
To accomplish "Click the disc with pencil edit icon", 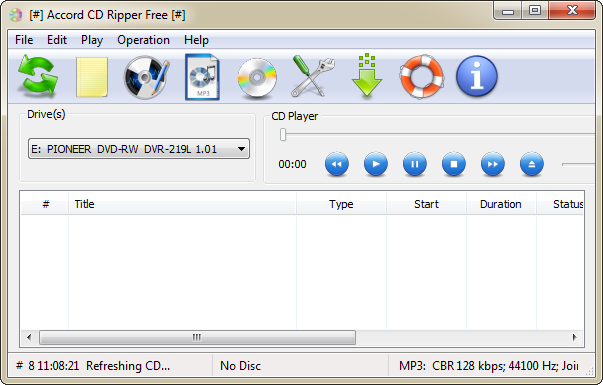I will coord(146,77).
